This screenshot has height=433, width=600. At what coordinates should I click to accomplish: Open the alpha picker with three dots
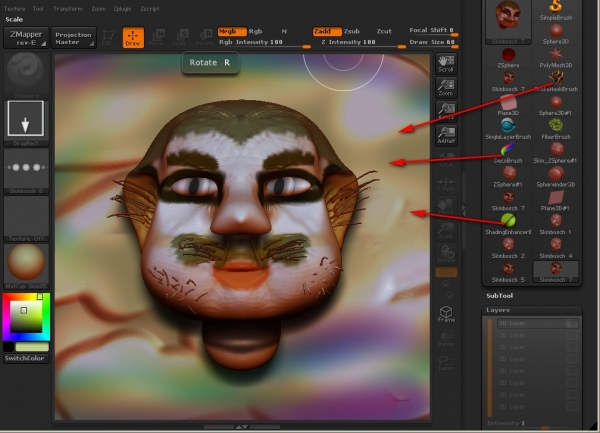tap(26, 171)
